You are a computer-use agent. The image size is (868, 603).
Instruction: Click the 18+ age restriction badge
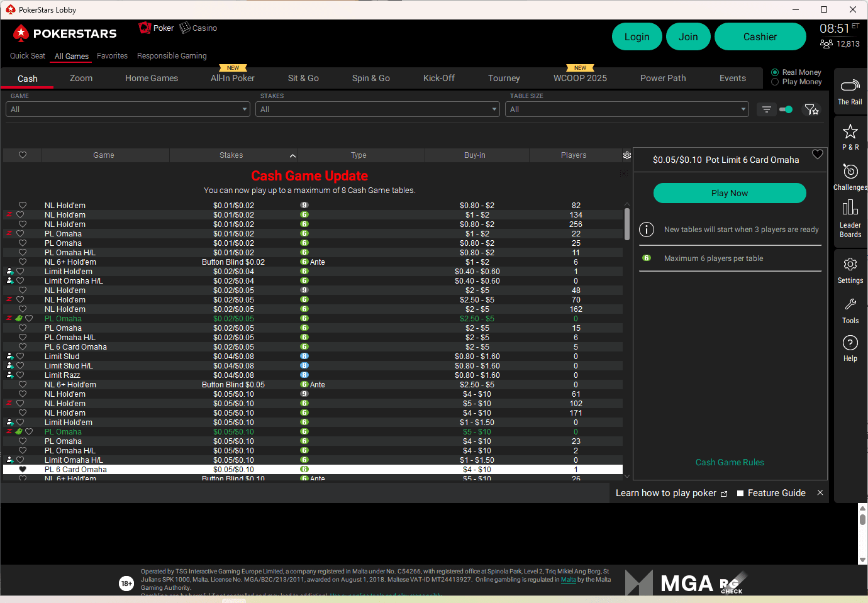[126, 584]
